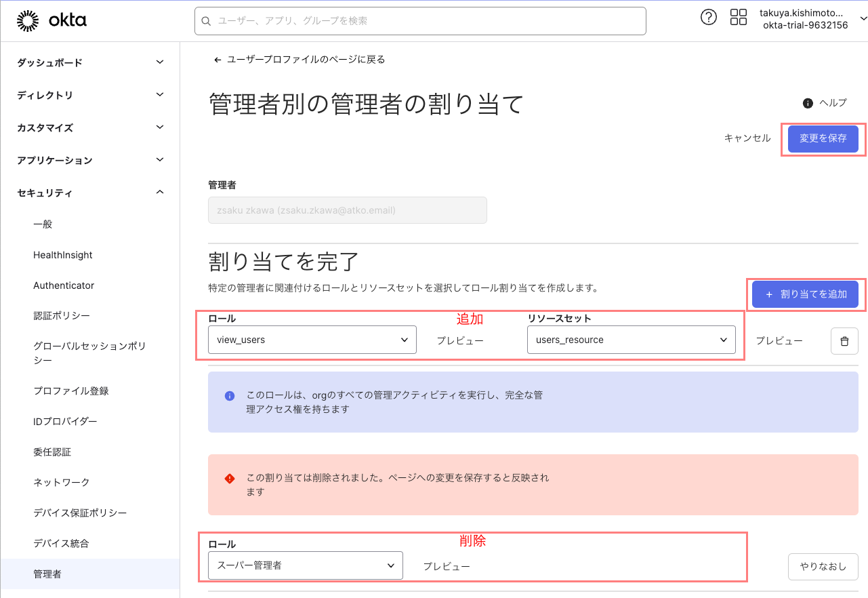
Task: Select Authenticator in sidebar
Action: pyautogui.click(x=64, y=285)
